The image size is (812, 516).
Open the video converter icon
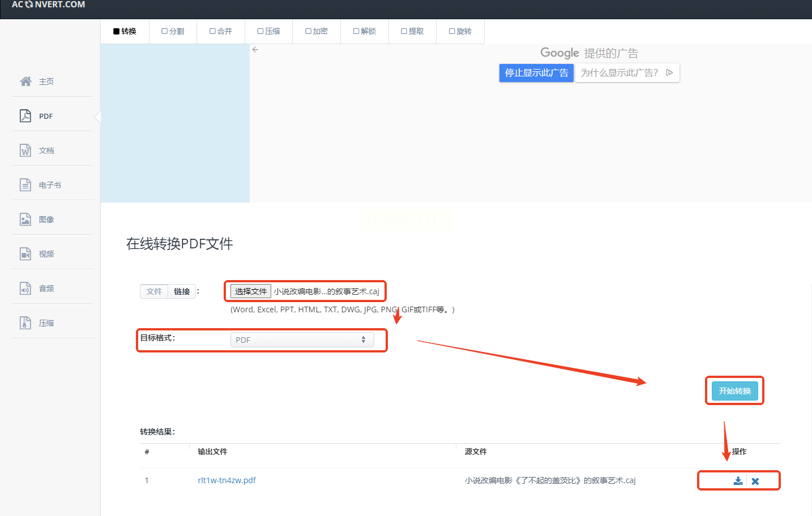coord(25,254)
